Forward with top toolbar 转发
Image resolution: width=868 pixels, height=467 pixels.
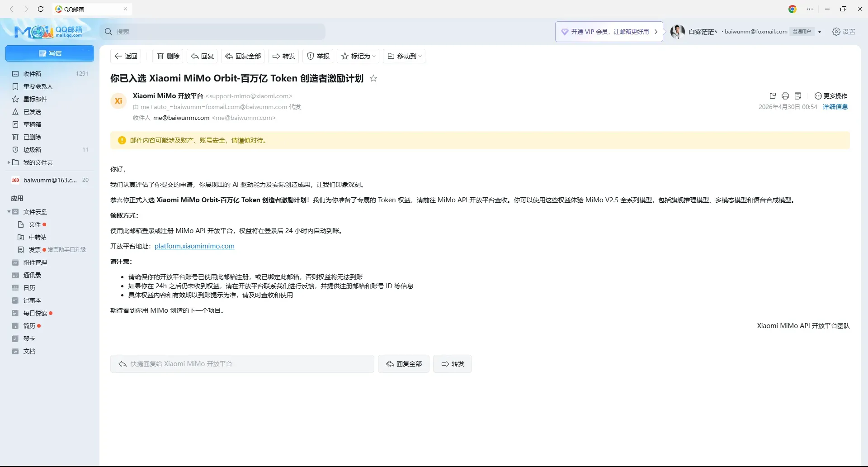(x=283, y=56)
